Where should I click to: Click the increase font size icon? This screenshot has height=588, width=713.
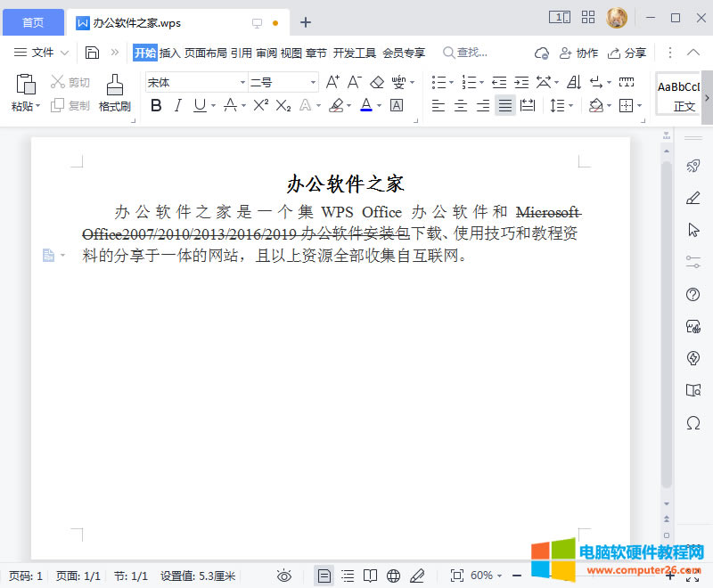pyautogui.click(x=331, y=82)
